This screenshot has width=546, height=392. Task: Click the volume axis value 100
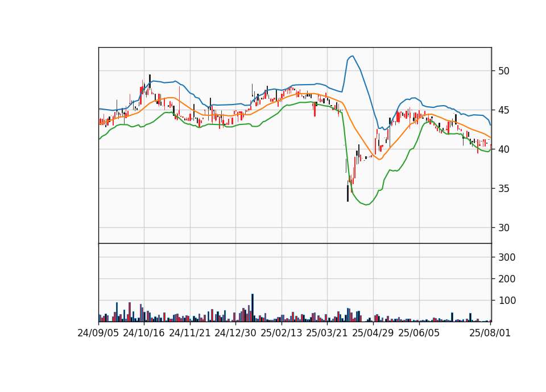click(507, 301)
